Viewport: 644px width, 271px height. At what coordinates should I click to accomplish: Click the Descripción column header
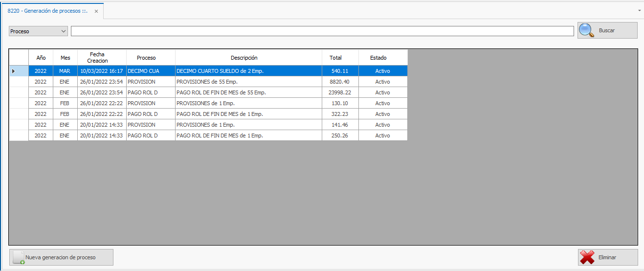(x=248, y=58)
